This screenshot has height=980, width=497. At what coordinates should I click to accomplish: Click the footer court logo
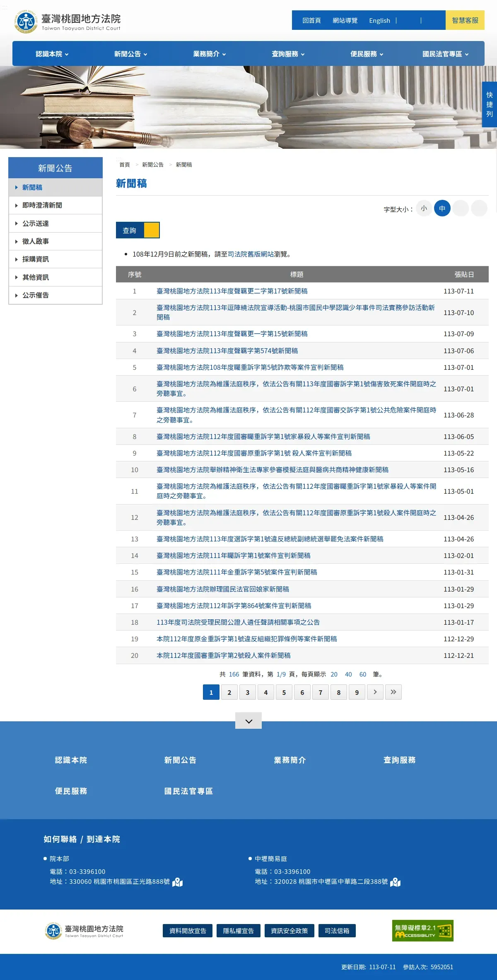coord(84,931)
